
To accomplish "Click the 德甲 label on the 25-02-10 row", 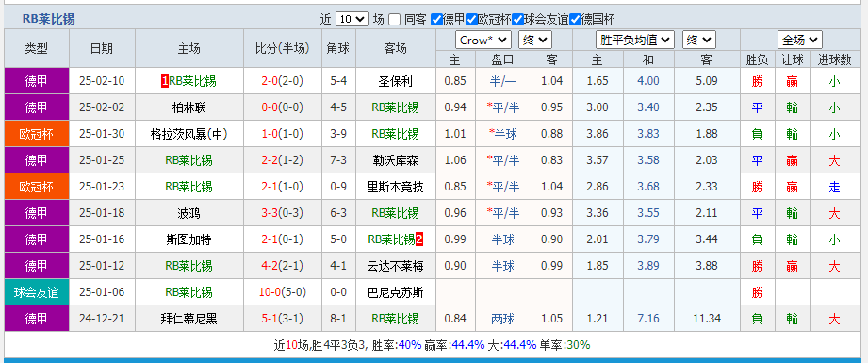I will pos(37,81).
